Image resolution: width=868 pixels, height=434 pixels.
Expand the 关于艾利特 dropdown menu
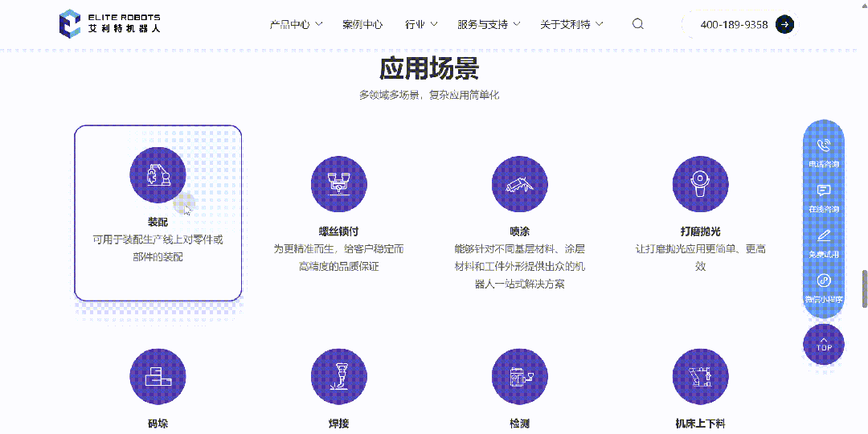[571, 24]
